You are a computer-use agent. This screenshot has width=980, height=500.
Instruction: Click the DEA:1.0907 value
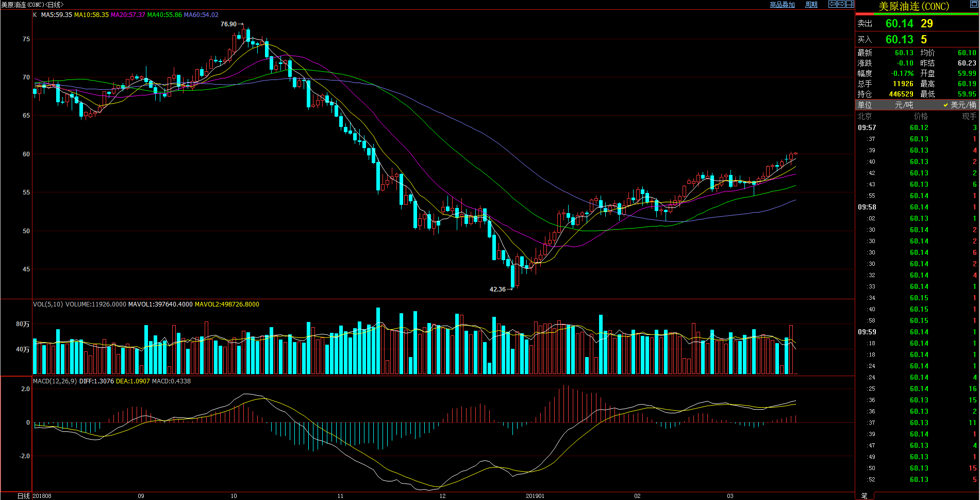[x=133, y=381]
